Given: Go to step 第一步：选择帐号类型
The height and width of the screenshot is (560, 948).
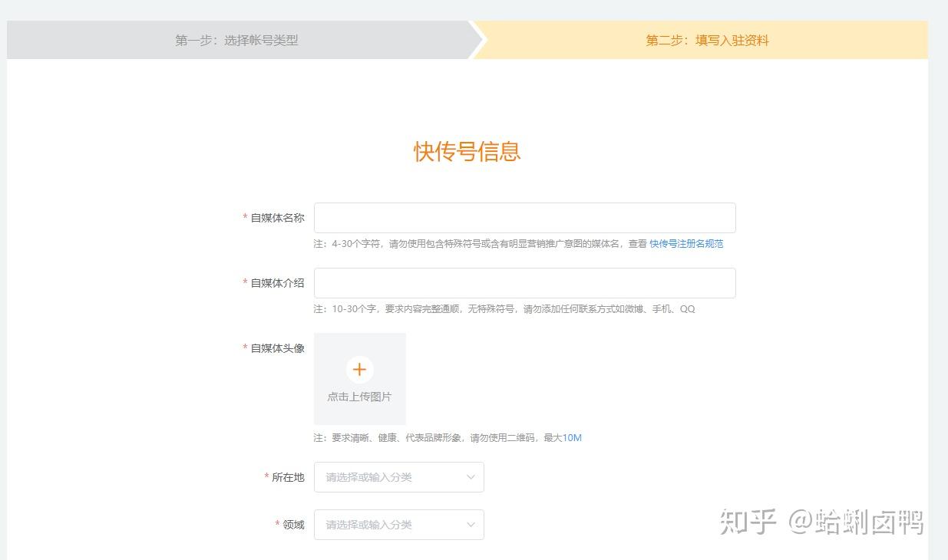Looking at the screenshot, I should [236, 41].
